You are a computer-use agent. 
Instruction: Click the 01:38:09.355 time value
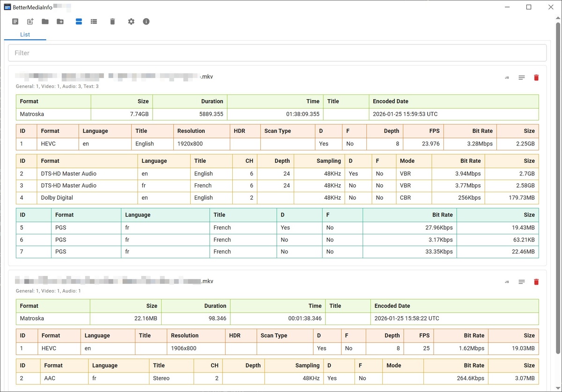tap(275, 114)
